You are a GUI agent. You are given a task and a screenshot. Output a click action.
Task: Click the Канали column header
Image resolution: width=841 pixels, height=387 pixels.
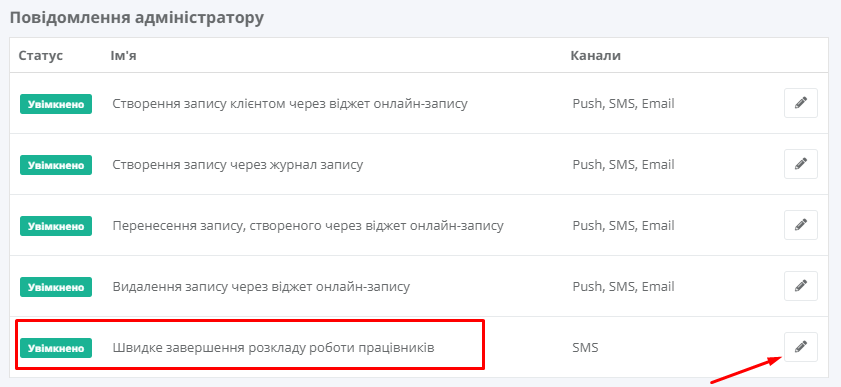coord(595,56)
